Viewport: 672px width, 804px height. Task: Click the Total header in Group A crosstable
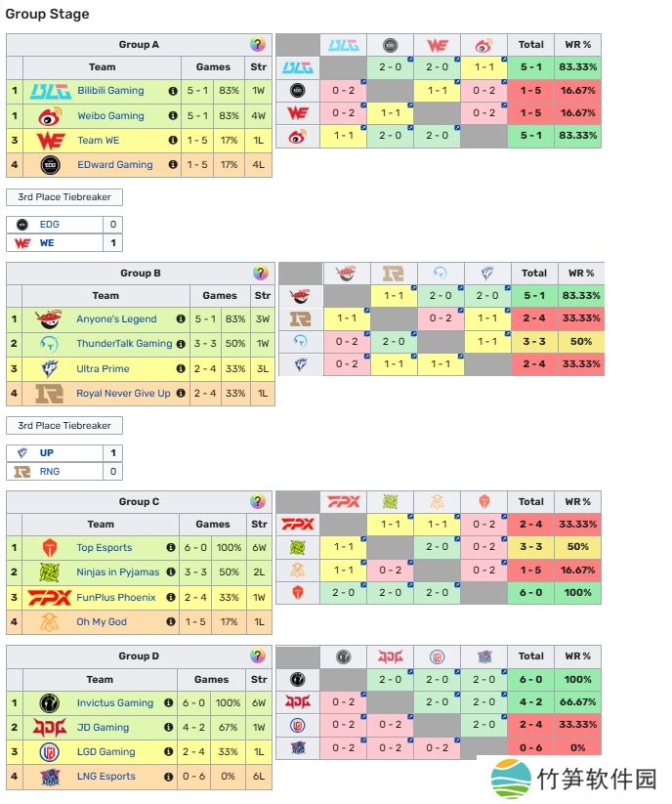point(531,45)
